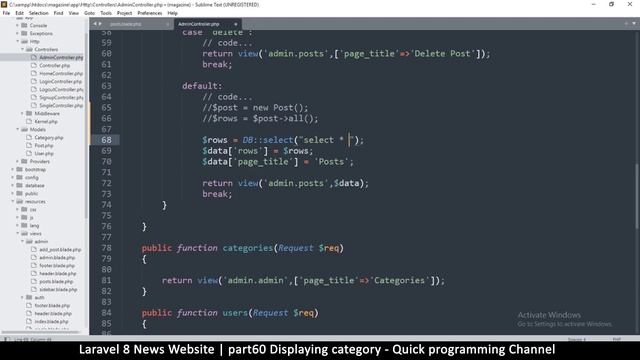Click the sidebar horizontal scrollbar
Screen dimensions: 640x360
[x=40, y=332]
